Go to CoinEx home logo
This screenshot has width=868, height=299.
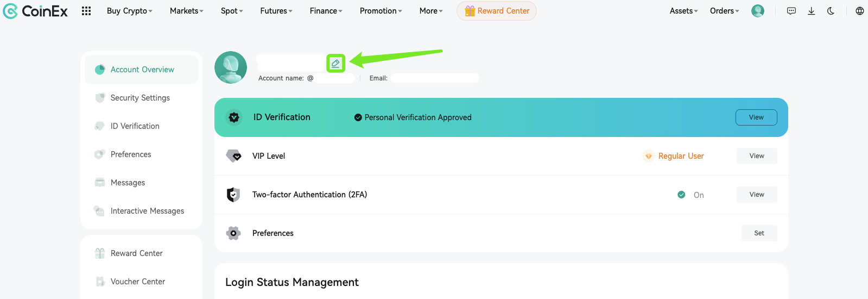[x=35, y=11]
